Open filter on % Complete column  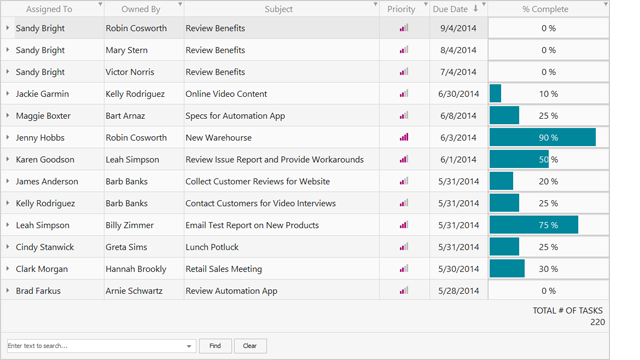pos(606,4)
